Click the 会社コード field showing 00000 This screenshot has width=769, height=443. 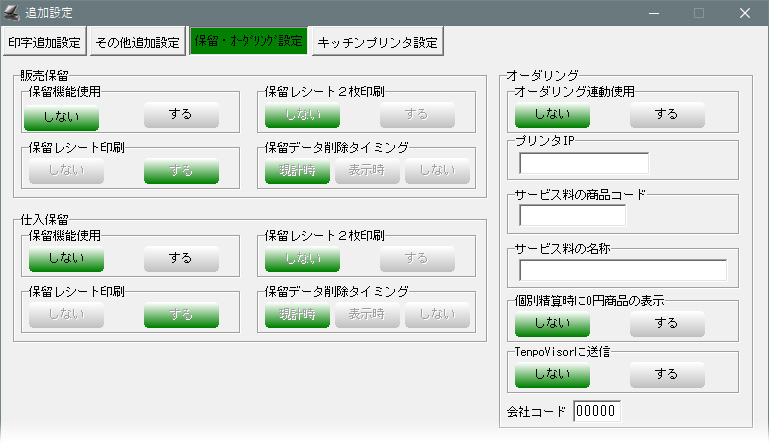(x=597, y=411)
